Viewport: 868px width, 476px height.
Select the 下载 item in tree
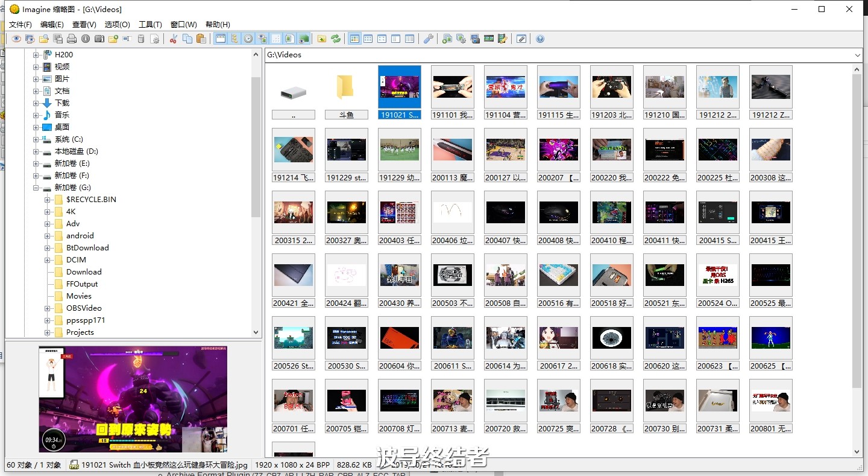click(62, 103)
